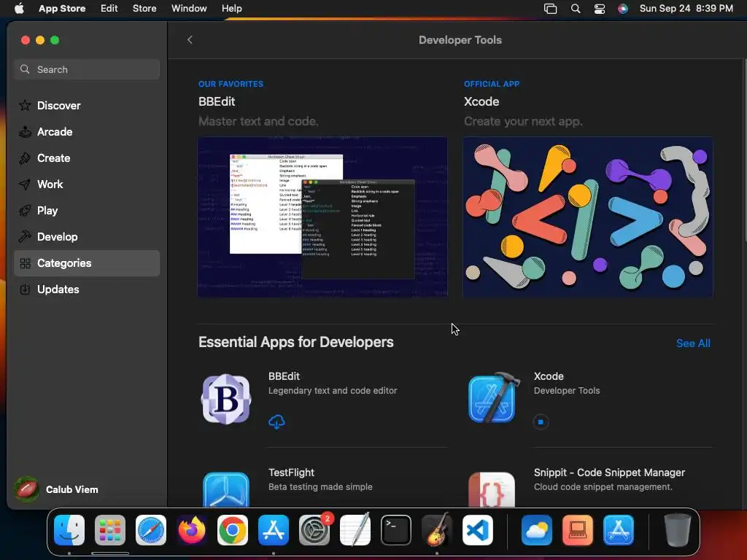The image size is (747, 560).
Task: Click Snippit - Code Snippet Manager title
Action: point(609,472)
